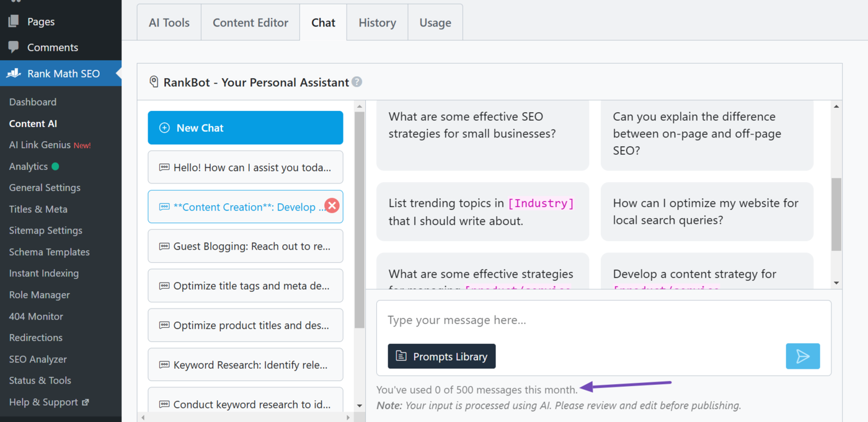Viewport: 868px width, 422px height.
Task: Open 'Optimize title tags and meta' chat
Action: [x=246, y=286]
